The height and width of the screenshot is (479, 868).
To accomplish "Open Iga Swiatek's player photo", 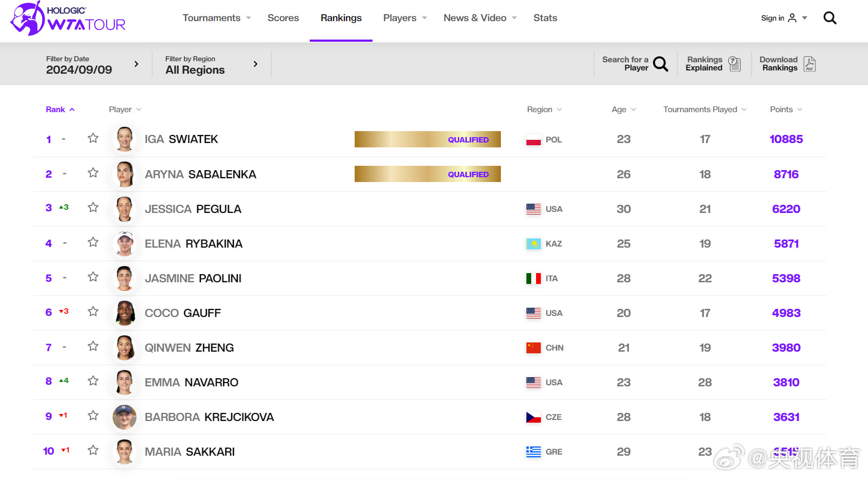I will coord(125,139).
